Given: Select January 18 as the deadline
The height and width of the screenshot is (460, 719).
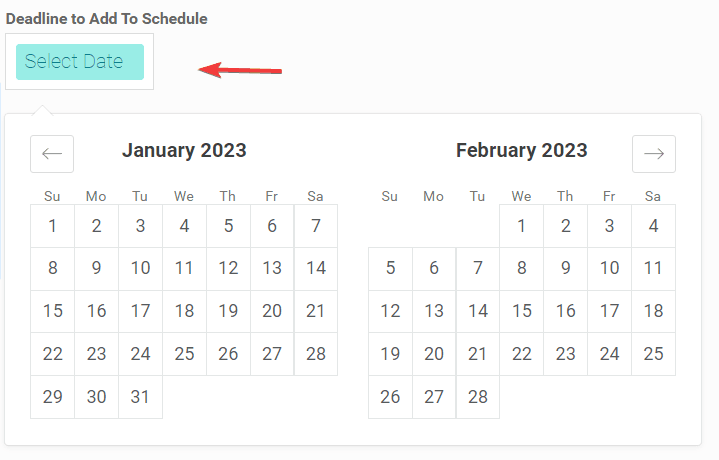Looking at the screenshot, I should (x=184, y=311).
